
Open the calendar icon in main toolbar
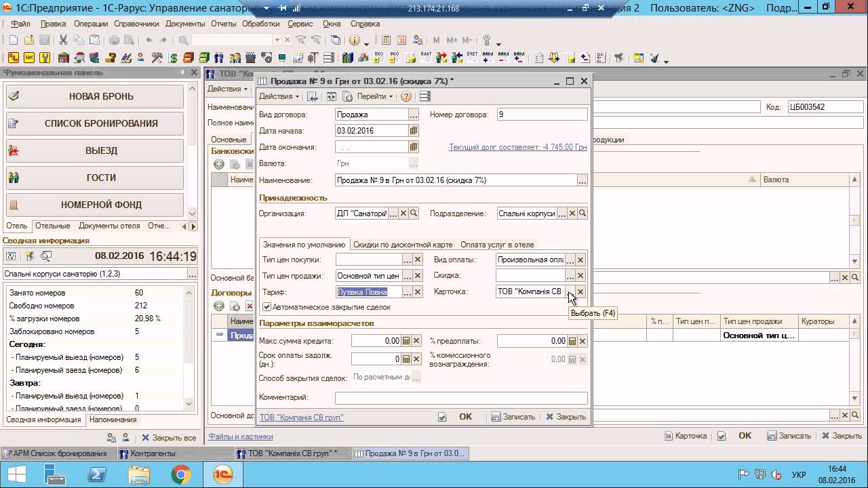pyautogui.click(x=401, y=40)
